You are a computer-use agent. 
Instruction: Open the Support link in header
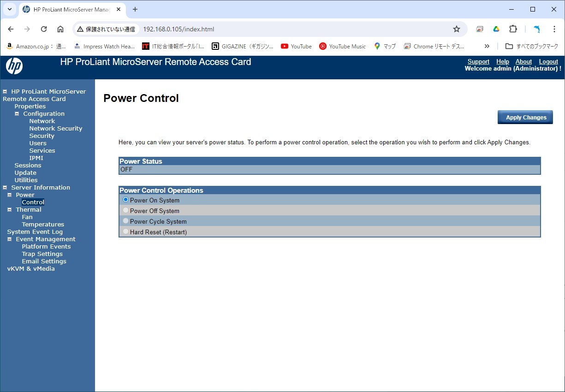[x=478, y=61]
